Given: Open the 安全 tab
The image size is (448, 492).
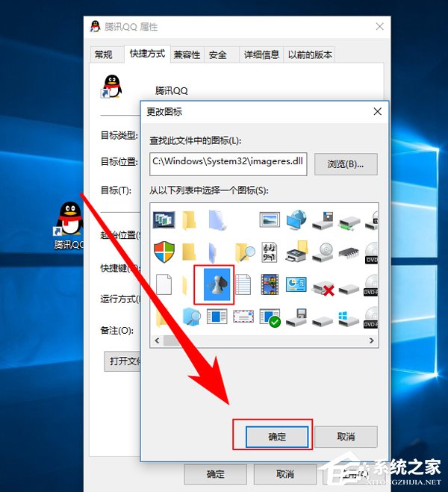Looking at the screenshot, I should [x=218, y=55].
